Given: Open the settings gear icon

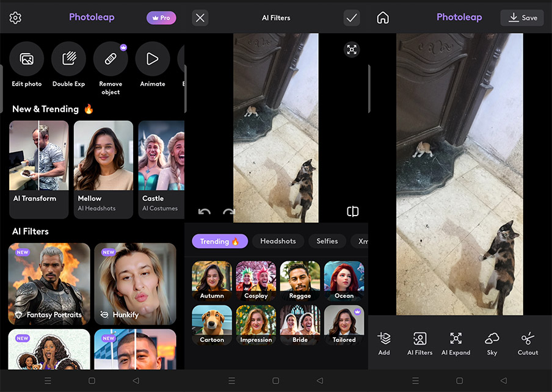Looking at the screenshot, I should pos(15,18).
